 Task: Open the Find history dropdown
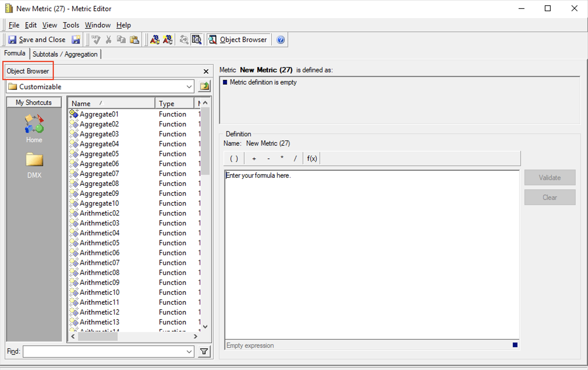point(189,351)
